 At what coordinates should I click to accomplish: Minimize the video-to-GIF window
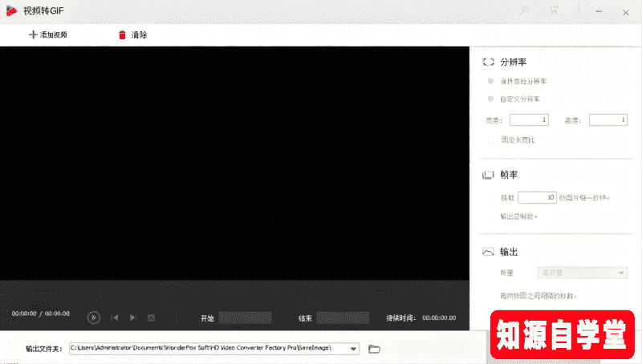coord(599,12)
